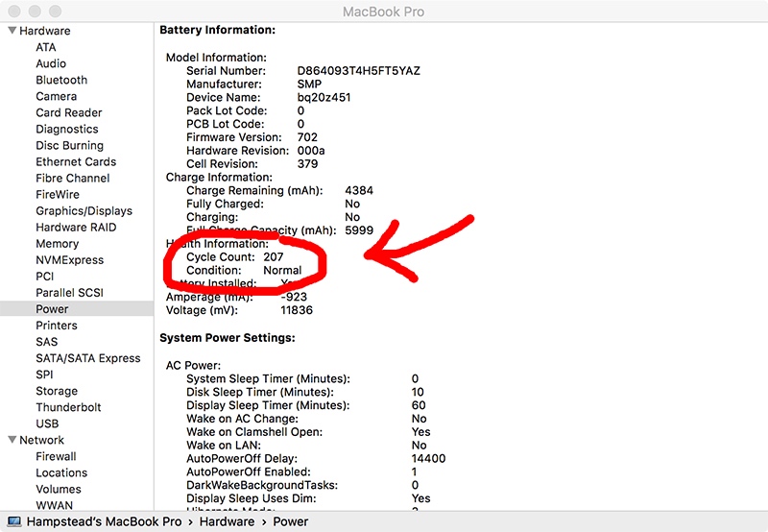This screenshot has height=532, width=768.
Task: Click the Manufacturer value SMP
Action: 309,85
